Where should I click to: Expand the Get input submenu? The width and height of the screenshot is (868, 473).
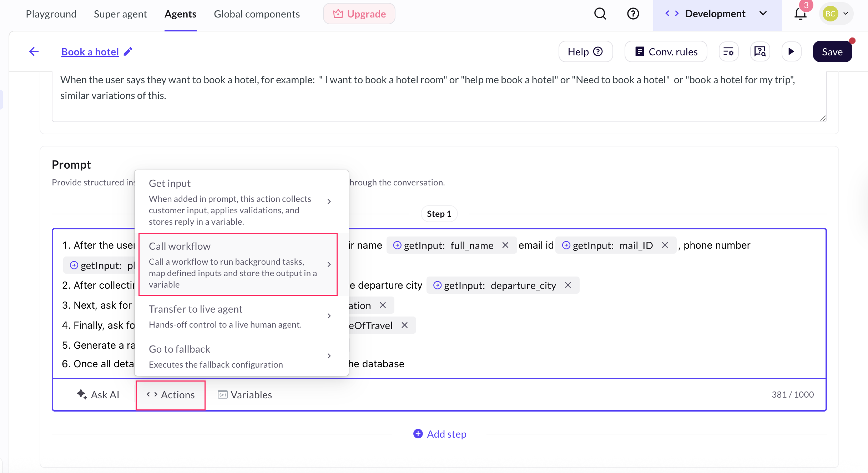click(329, 202)
